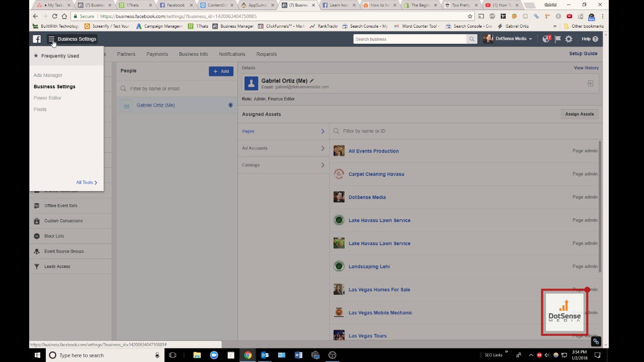The height and width of the screenshot is (362, 644).
Task: Open the View History link
Action: [x=586, y=68]
